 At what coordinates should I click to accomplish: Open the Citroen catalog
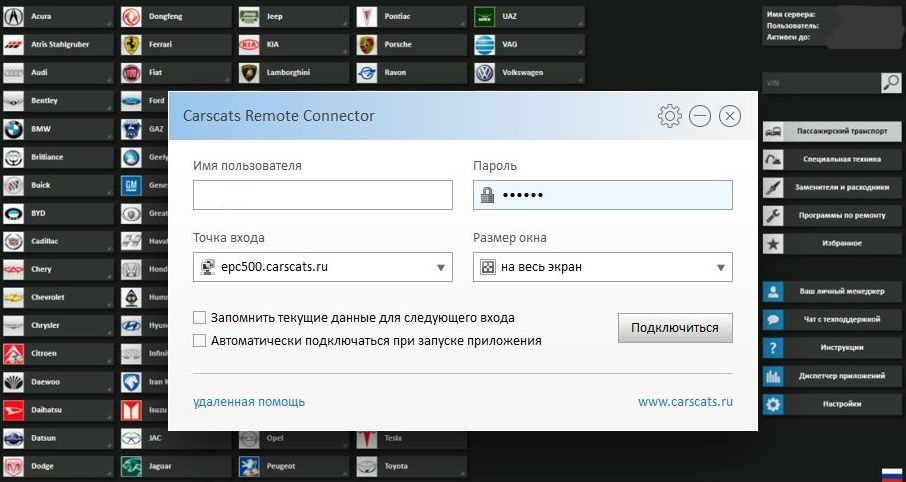(x=58, y=354)
